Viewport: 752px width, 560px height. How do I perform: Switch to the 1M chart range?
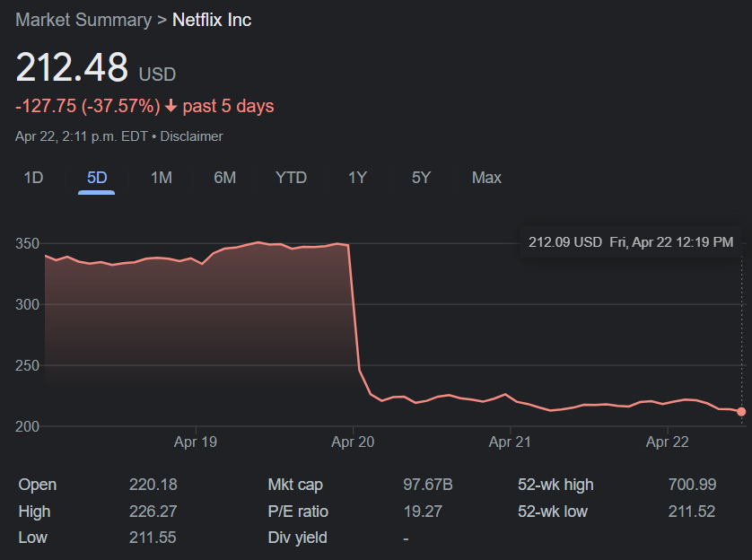(x=162, y=178)
